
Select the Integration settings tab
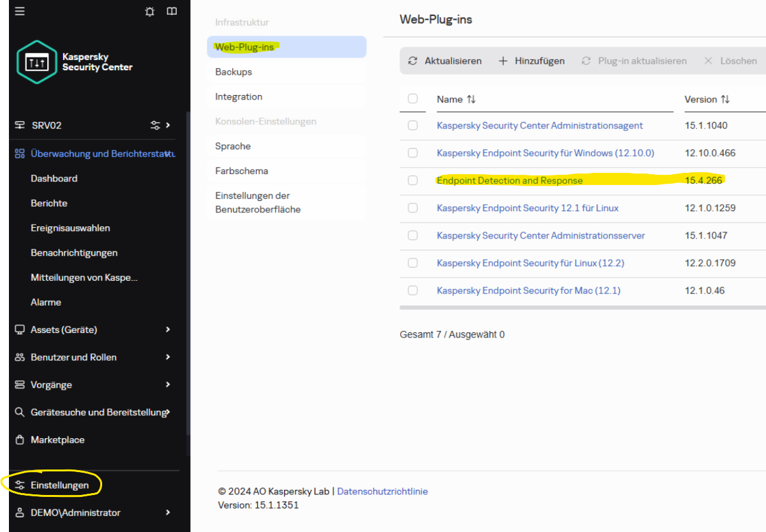[287, 97]
